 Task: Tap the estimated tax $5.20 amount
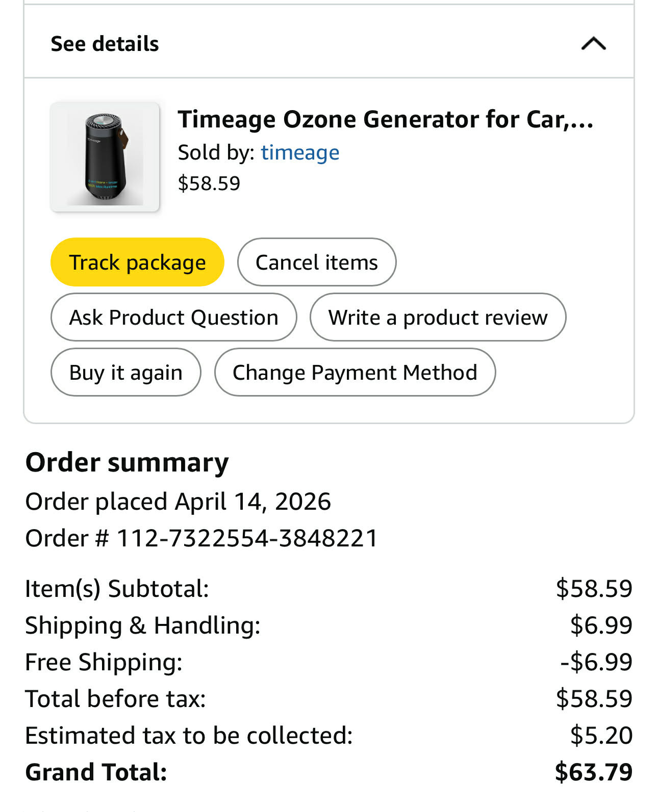pyautogui.click(x=601, y=736)
